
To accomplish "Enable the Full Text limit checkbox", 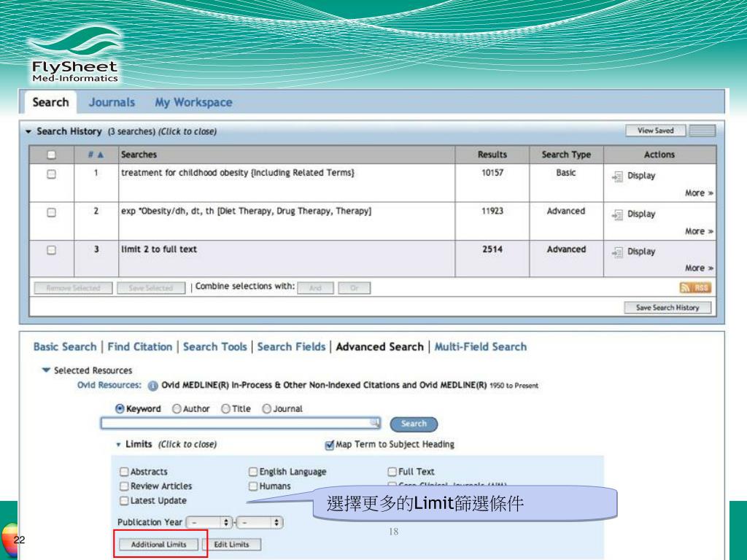I will point(392,472).
